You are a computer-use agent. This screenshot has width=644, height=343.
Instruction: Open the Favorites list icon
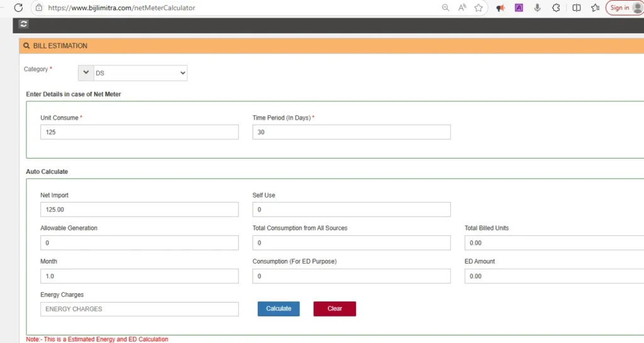pos(595,8)
